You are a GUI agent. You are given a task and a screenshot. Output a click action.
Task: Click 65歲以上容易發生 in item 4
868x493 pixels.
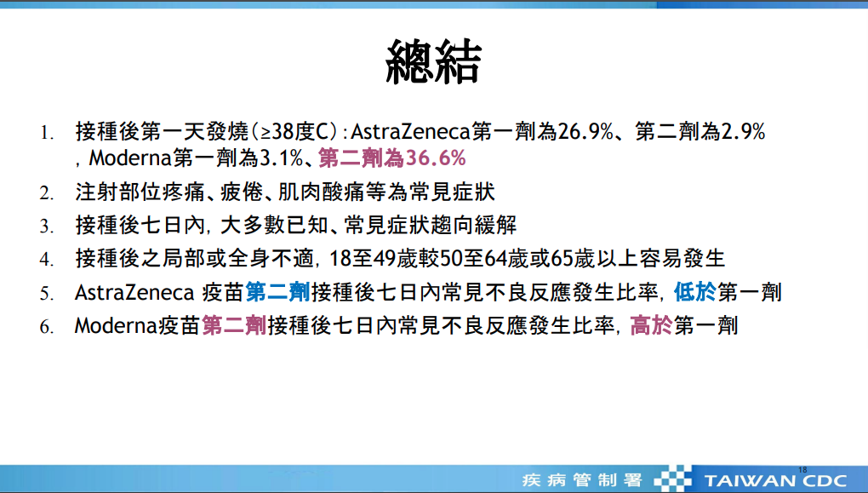click(638, 259)
